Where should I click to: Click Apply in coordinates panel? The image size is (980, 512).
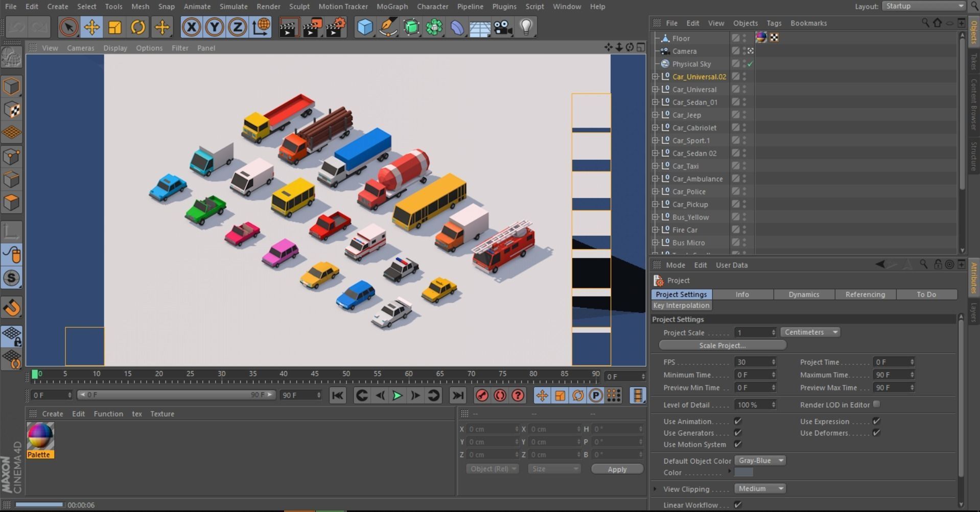tap(617, 469)
